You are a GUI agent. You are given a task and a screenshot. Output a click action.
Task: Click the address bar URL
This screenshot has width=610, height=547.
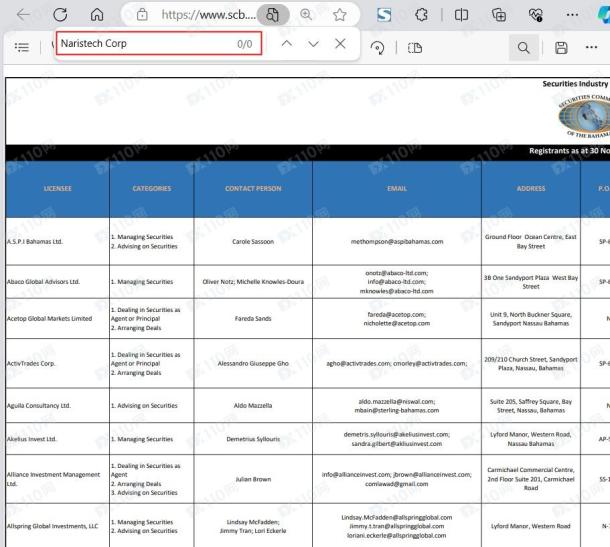tap(209, 15)
